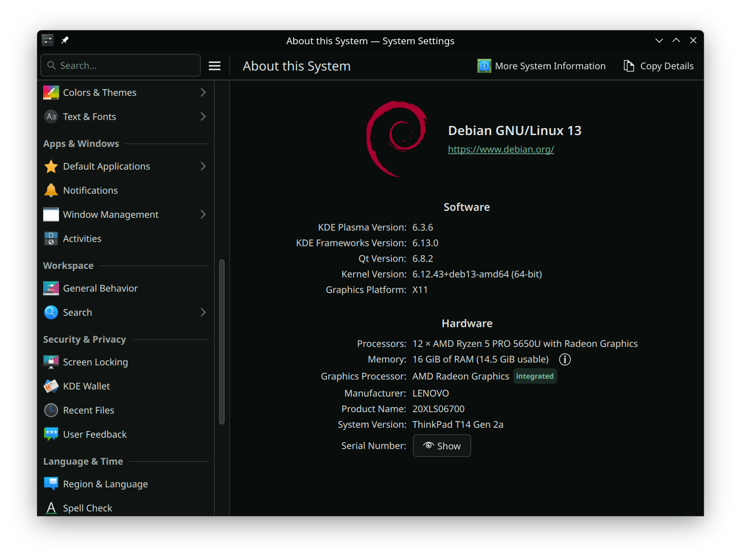
Task: Click the memory info circle icon
Action: click(x=565, y=359)
